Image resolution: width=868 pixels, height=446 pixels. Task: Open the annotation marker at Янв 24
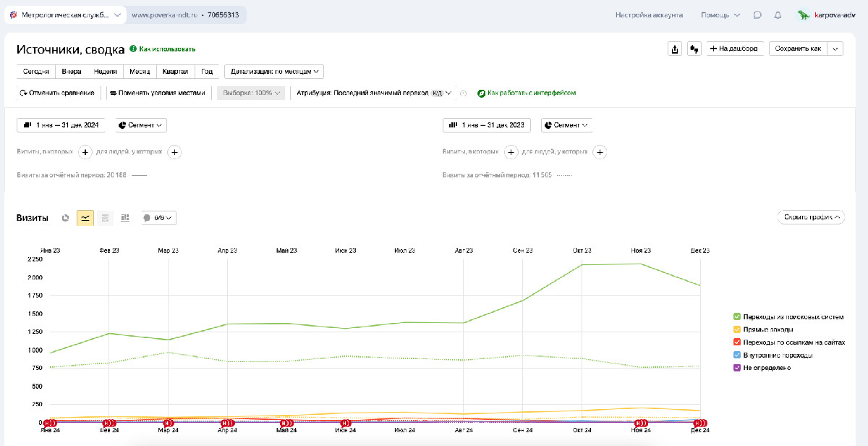click(x=50, y=423)
